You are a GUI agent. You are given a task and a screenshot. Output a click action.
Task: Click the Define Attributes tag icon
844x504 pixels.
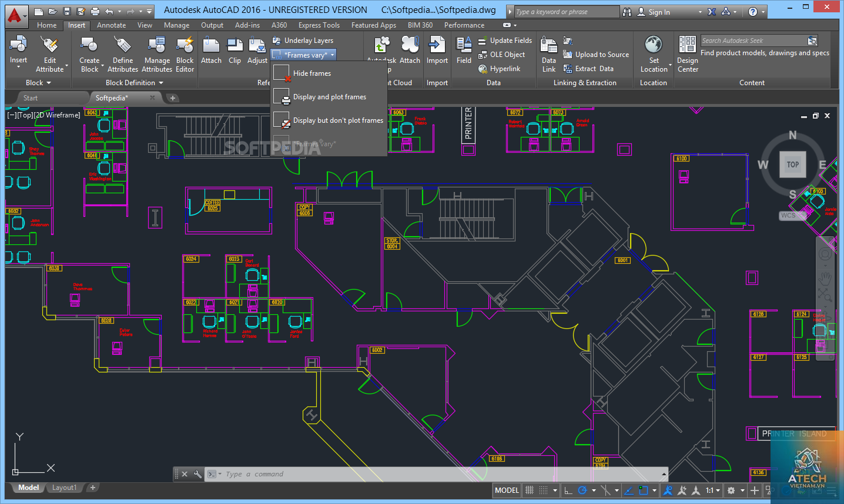122,45
